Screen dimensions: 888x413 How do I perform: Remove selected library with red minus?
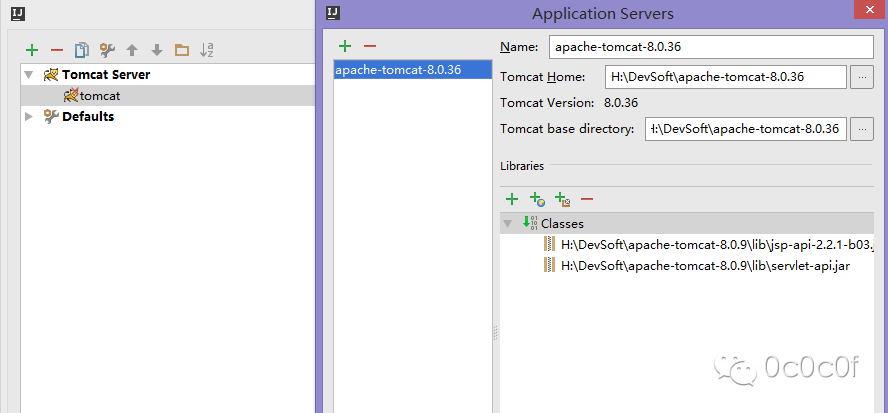[x=587, y=199]
